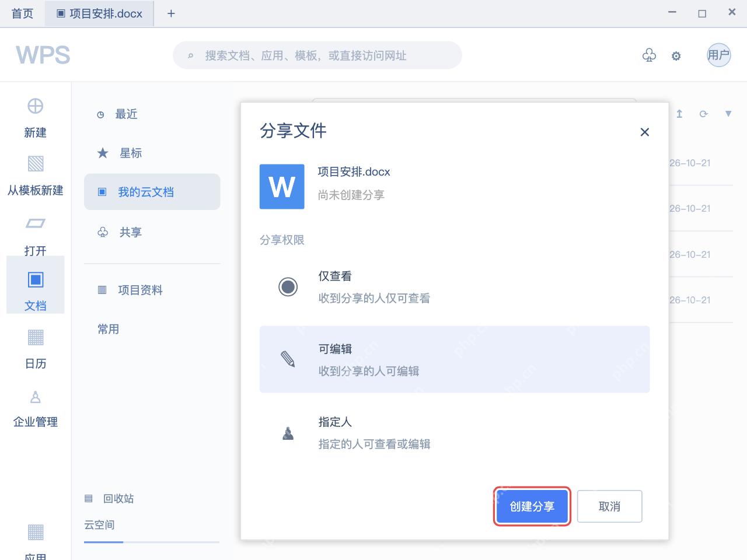Choose the 指定人 permission option

click(x=455, y=433)
